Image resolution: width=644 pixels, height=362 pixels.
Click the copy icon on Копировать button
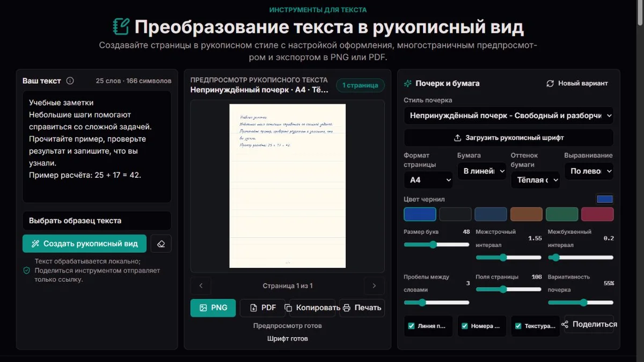click(x=288, y=308)
